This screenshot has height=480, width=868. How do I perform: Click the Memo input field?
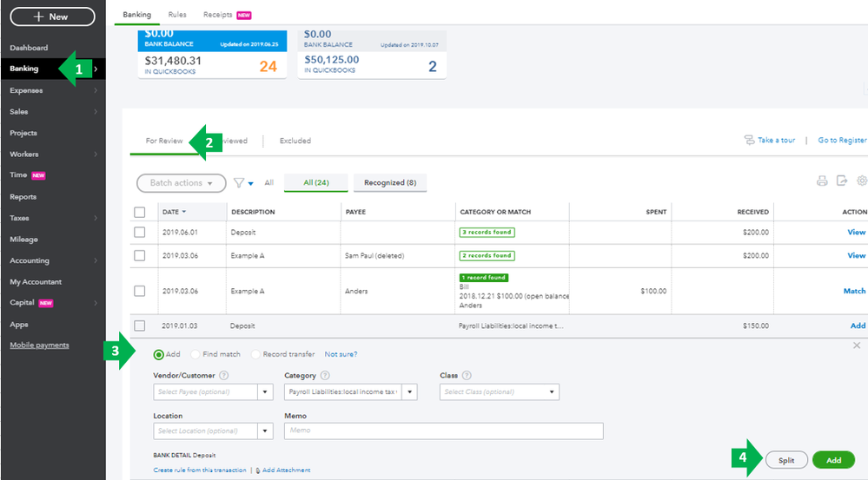[443, 431]
